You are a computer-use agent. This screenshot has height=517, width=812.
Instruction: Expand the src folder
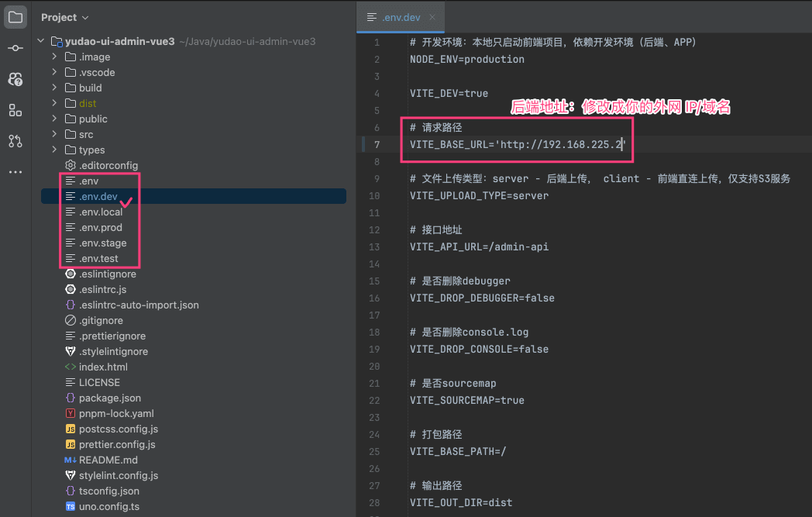54,134
